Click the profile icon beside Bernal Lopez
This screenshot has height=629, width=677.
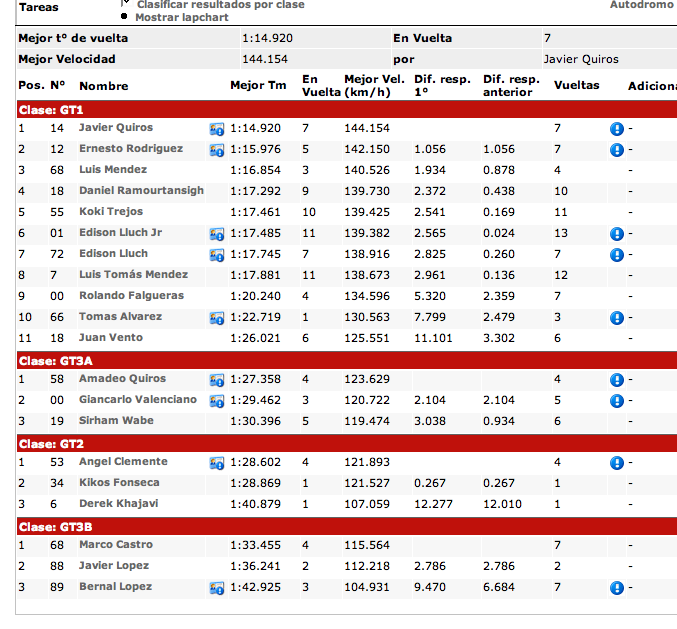click(216, 588)
